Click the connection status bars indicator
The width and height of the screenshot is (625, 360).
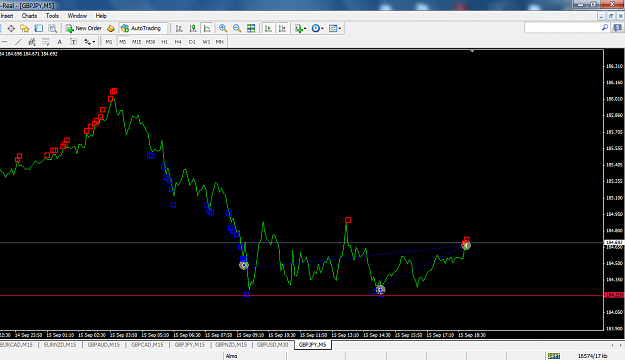tap(554, 356)
